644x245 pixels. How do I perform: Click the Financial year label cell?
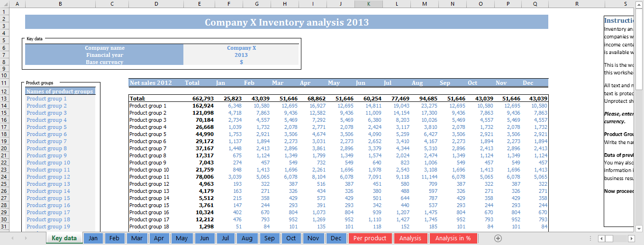[104, 55]
